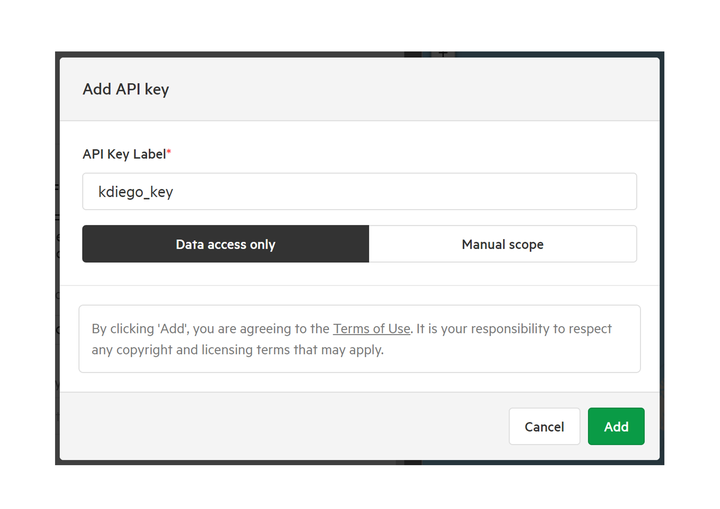720x509 pixels.
Task: Click the Cancel button
Action: coord(544,426)
